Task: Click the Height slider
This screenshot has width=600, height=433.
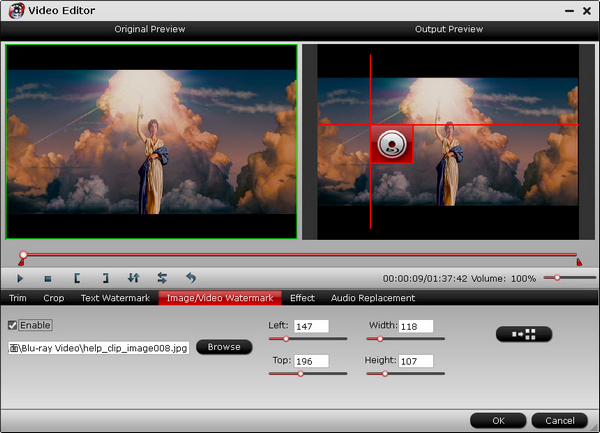Action: [x=406, y=374]
